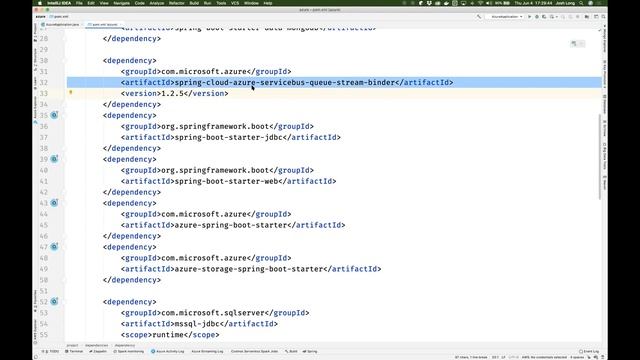Click the build hammer icon in the toolbar
Viewport: 640px width, 360px height.
click(x=479, y=17)
